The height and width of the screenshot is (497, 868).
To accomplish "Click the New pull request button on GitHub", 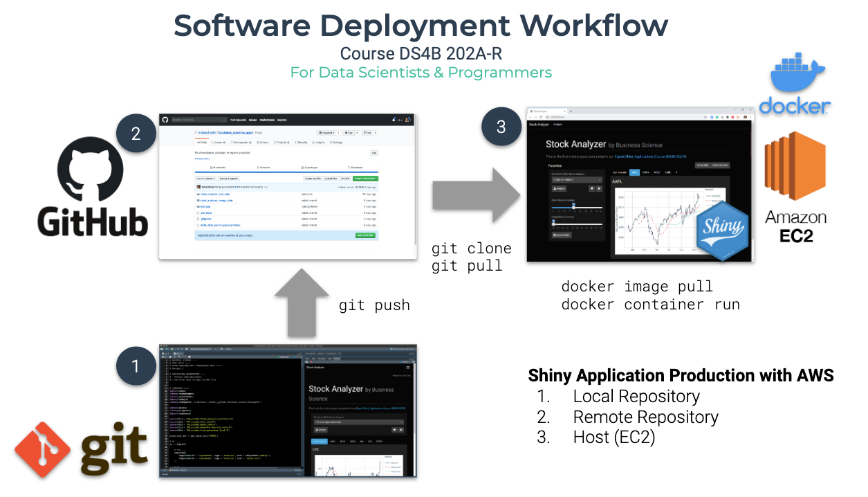I will click(x=230, y=178).
